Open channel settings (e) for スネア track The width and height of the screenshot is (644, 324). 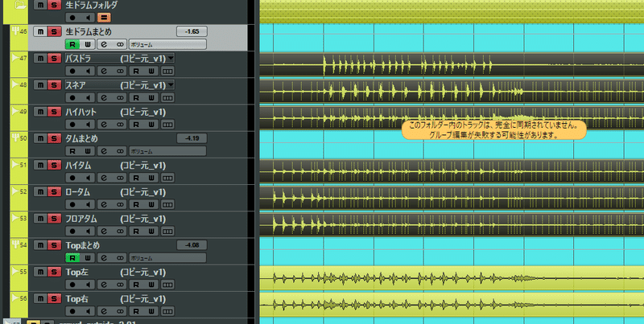(105, 97)
